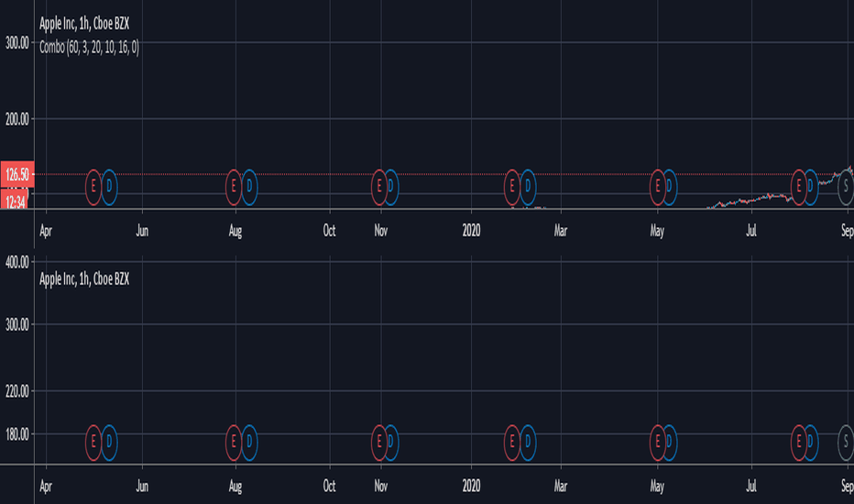Click the 200.00 price level on top chart axis
This screenshot has width=854, height=504.
click(16, 119)
